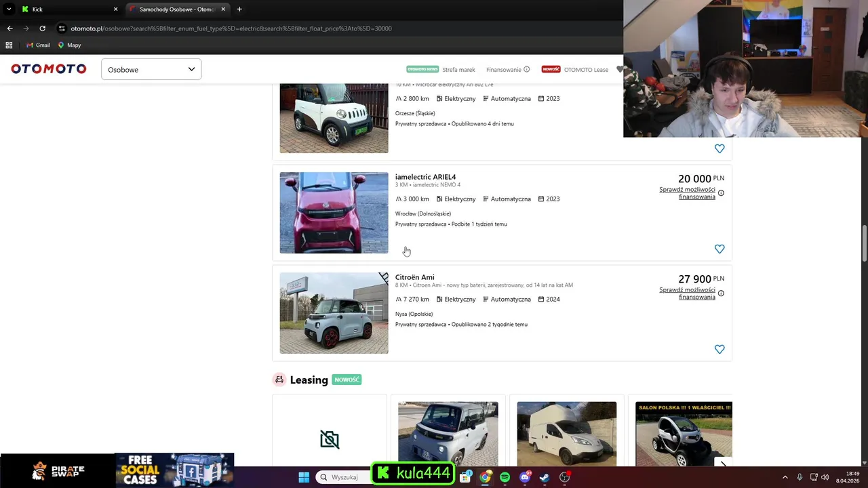Screen dimensions: 868x488
Task: Open Microsoft Store icon on taskbar
Action: click(465, 477)
